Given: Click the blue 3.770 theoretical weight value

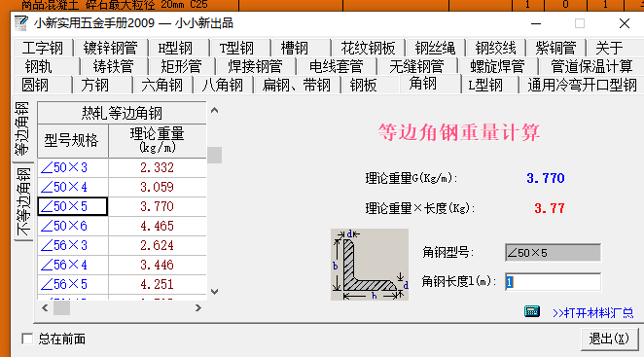Looking at the screenshot, I should (546, 178).
